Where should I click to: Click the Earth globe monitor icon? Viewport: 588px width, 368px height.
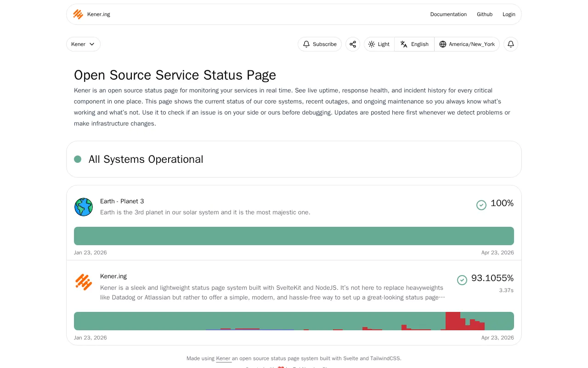click(84, 207)
